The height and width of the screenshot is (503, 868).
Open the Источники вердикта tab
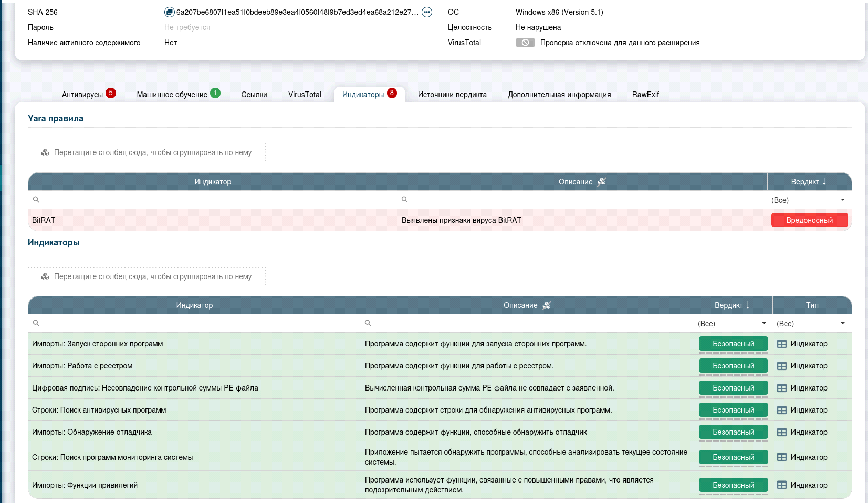(452, 95)
